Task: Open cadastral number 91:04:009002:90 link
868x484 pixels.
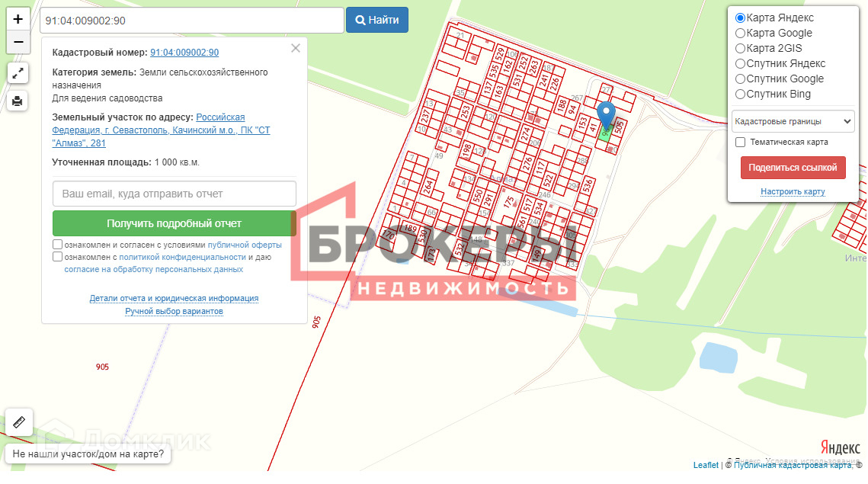Action: (184, 53)
